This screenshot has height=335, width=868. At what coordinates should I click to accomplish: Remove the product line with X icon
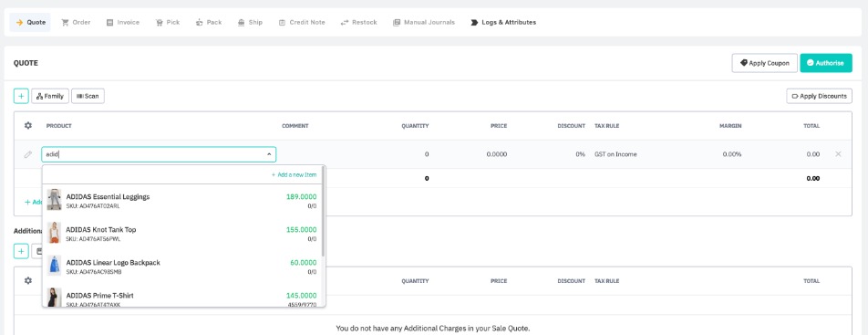click(x=838, y=154)
